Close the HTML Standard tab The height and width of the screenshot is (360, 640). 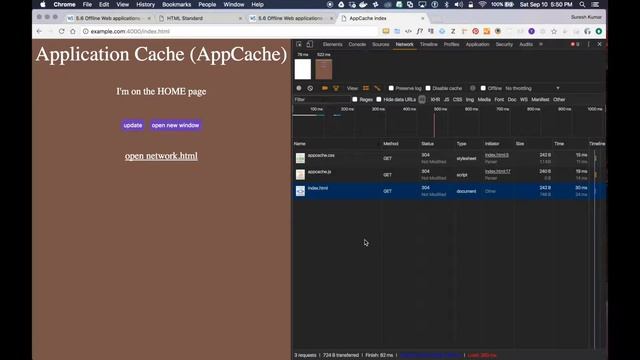tap(240, 18)
